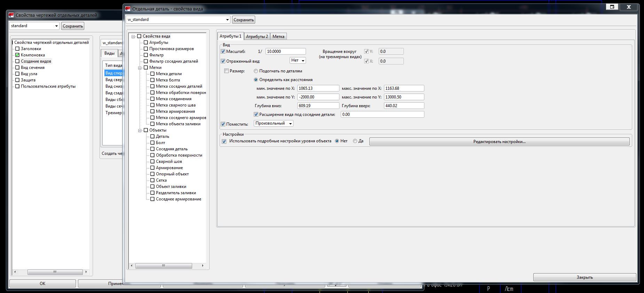
Task: Switch to the Атрибуты 2 tab
Action: (257, 37)
